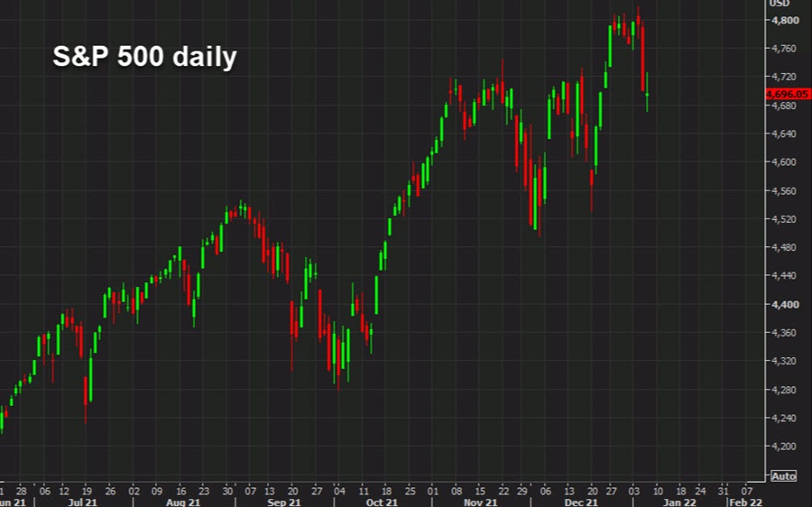Screen dimensions: 812x507
Task: Click the Sep 21 month label
Action: pyautogui.click(x=284, y=502)
